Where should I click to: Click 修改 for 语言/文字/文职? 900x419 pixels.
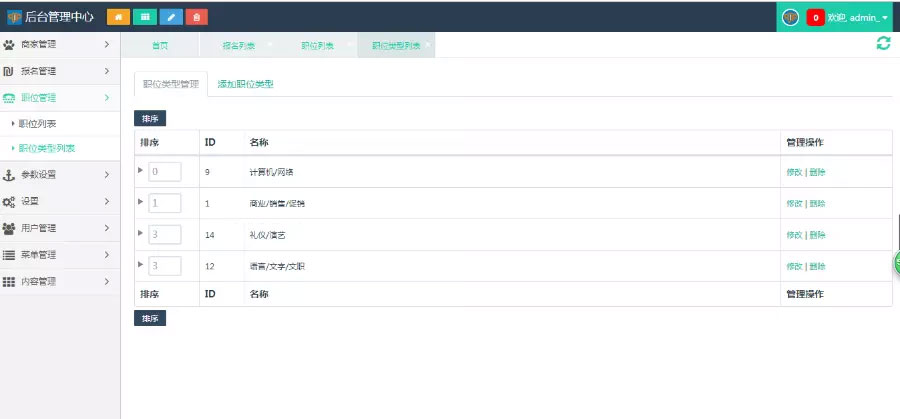(x=794, y=266)
